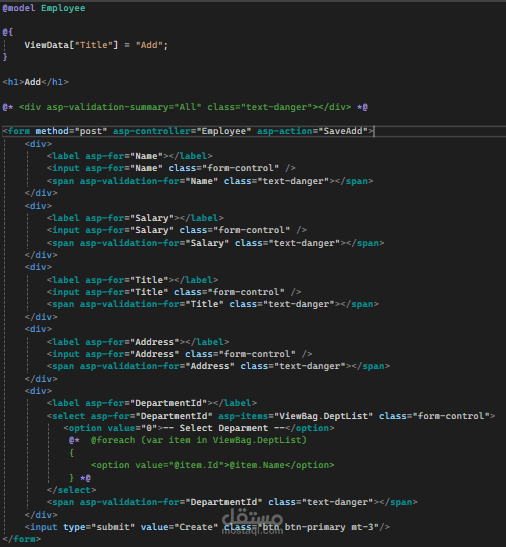
Task: Click the "-- Select Deparment --" option text
Action: tap(224, 428)
